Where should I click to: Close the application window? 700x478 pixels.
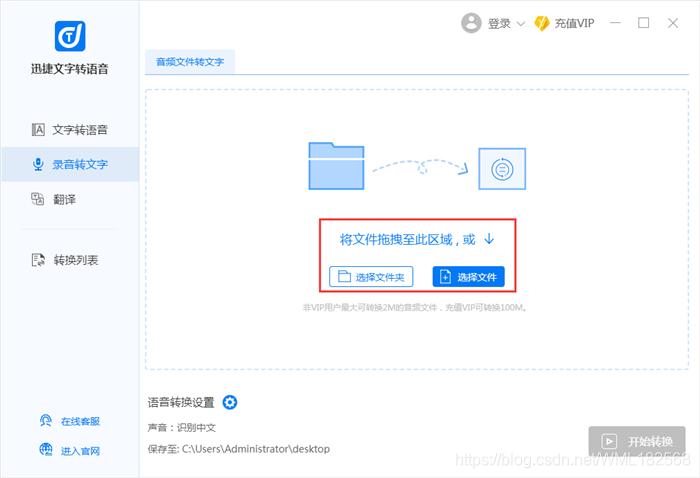(673, 23)
